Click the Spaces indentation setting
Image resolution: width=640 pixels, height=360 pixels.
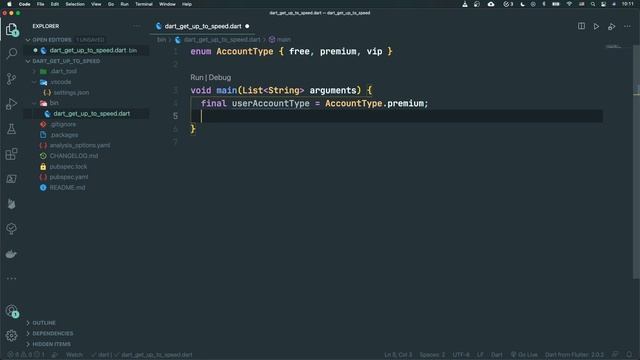(432, 355)
